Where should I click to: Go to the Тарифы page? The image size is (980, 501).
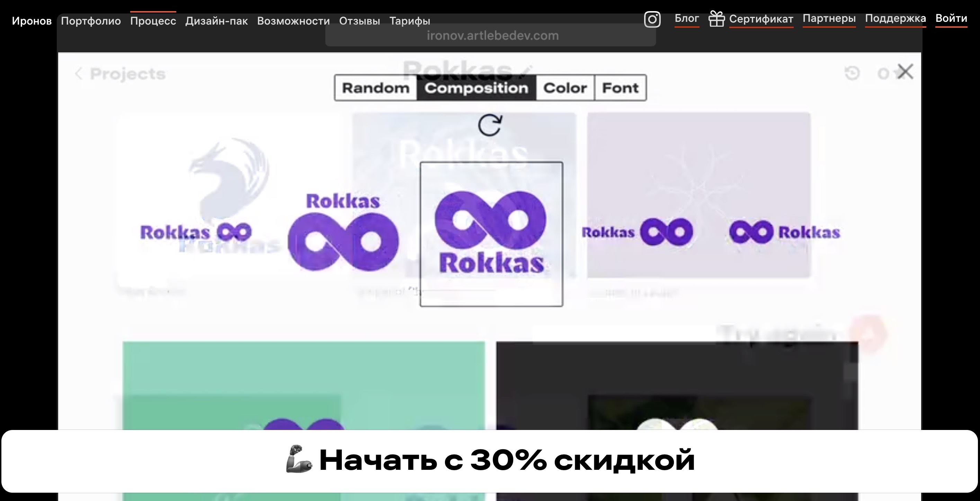coord(410,21)
